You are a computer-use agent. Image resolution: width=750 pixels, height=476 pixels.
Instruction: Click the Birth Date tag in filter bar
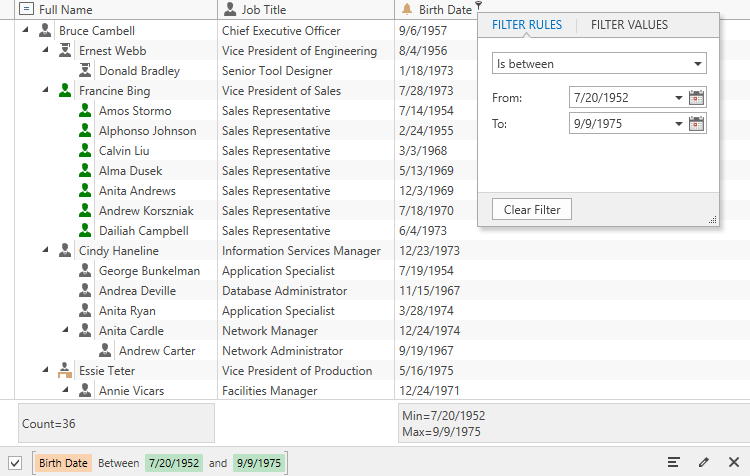pyautogui.click(x=63, y=463)
